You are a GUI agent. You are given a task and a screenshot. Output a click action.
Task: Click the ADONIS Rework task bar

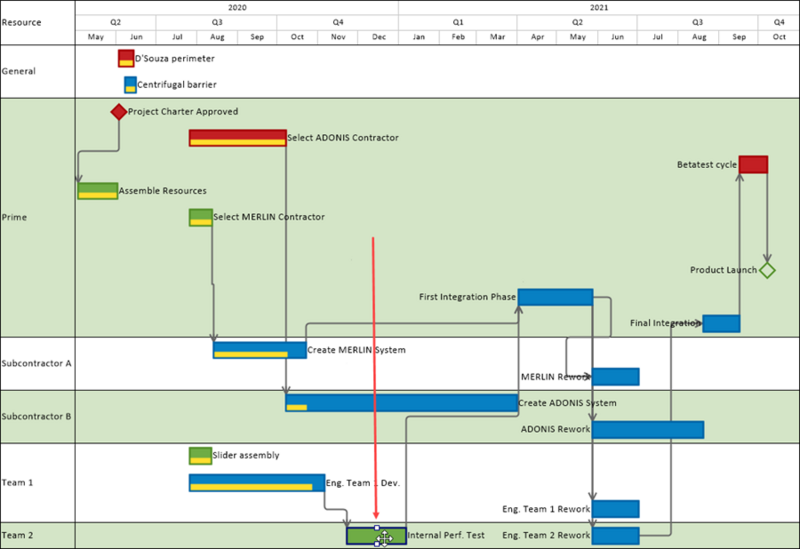[x=648, y=430]
